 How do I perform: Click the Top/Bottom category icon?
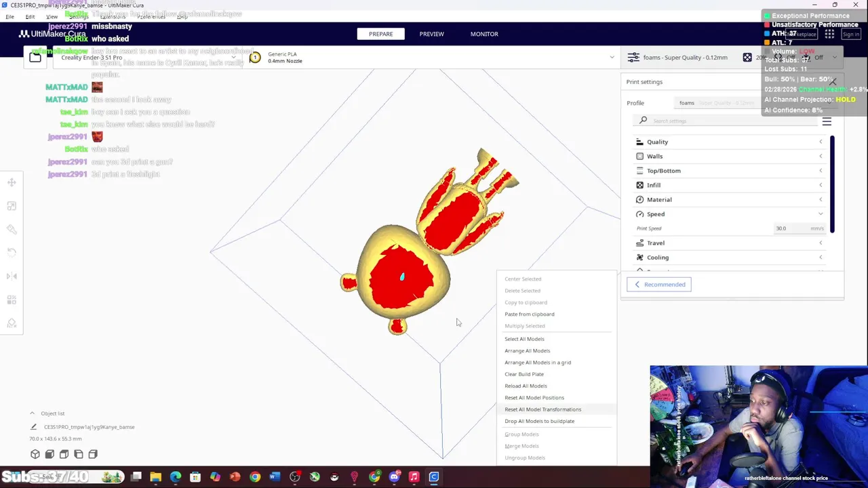(639, 171)
